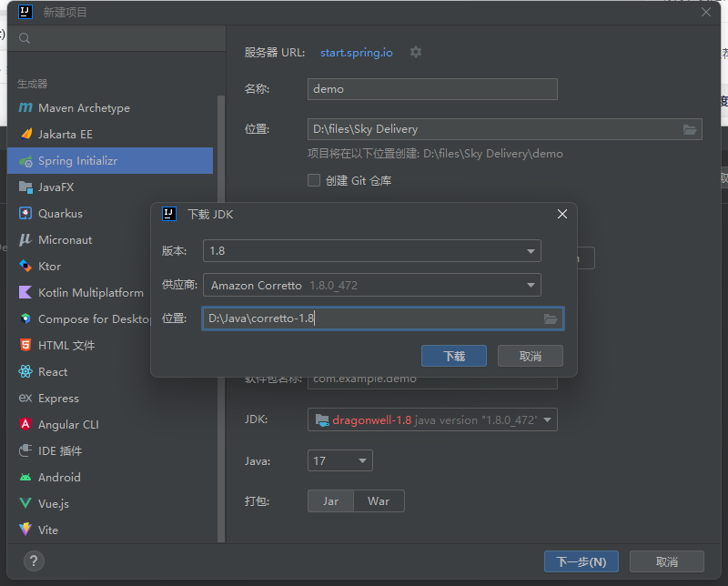Expand the JDK version 1.8 dropdown
This screenshot has width=728, height=586.
click(x=372, y=251)
